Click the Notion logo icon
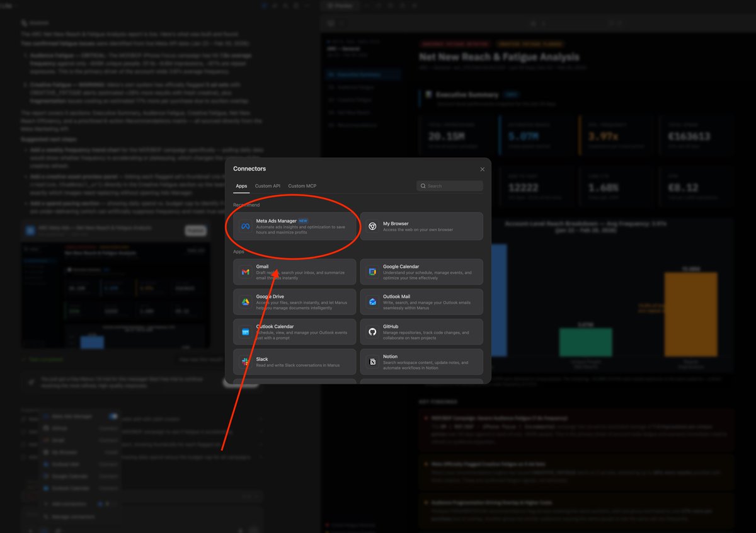The width and height of the screenshot is (756, 533). click(372, 362)
